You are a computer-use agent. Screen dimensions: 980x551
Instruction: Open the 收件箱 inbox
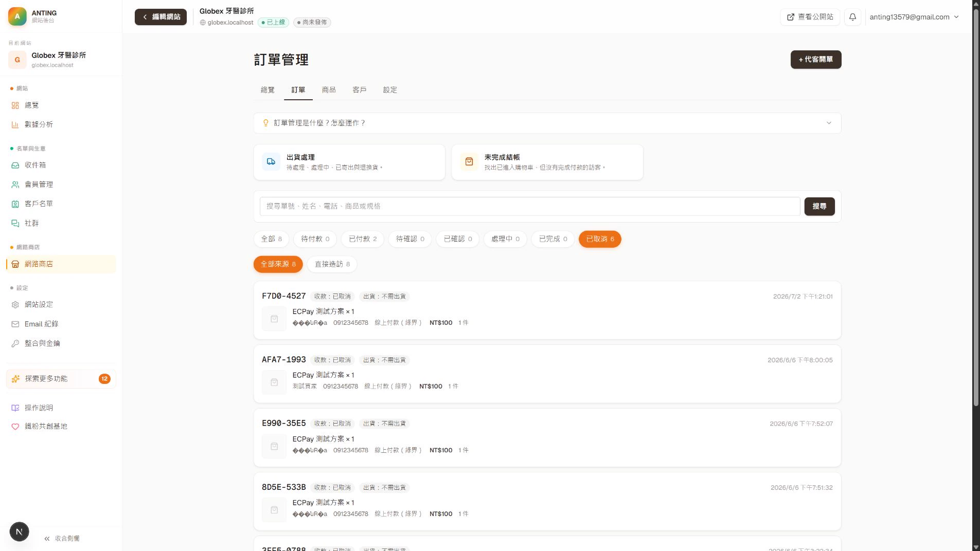pos(61,165)
